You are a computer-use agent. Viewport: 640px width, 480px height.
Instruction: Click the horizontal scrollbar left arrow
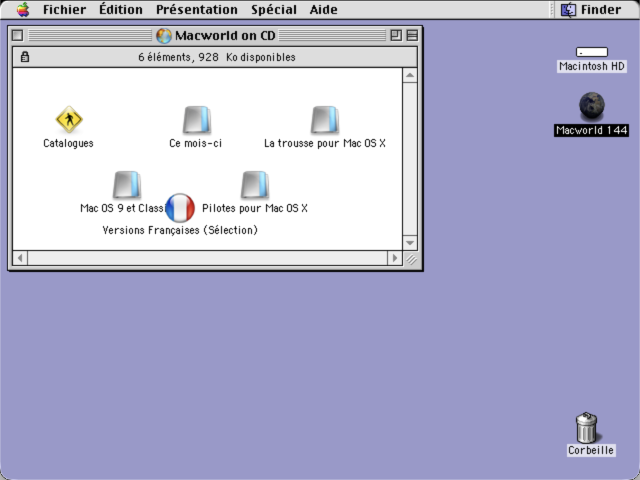tap(20, 258)
